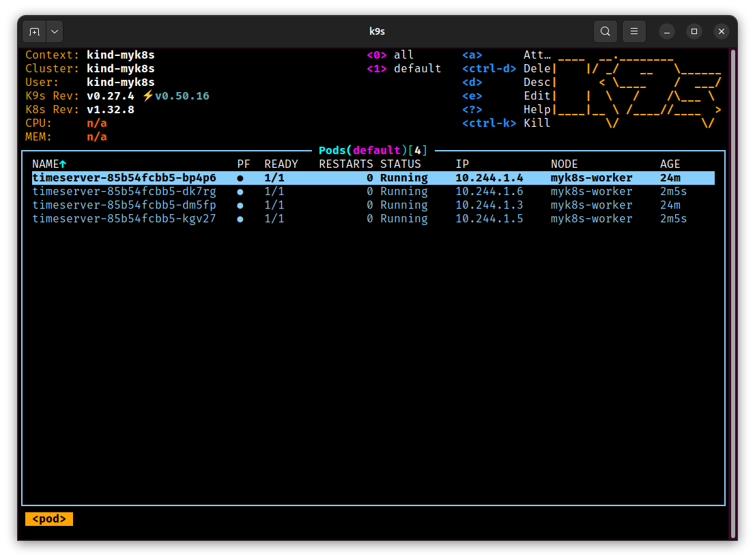Click the k9s window title

(377, 31)
